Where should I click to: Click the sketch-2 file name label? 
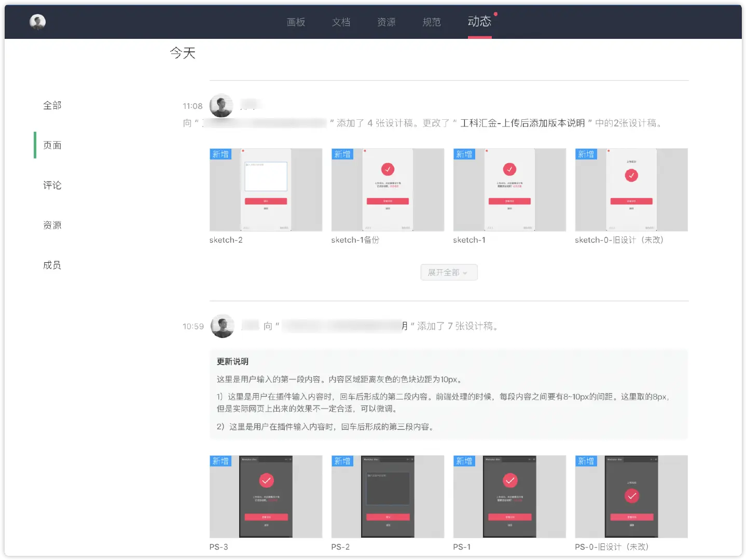click(226, 240)
